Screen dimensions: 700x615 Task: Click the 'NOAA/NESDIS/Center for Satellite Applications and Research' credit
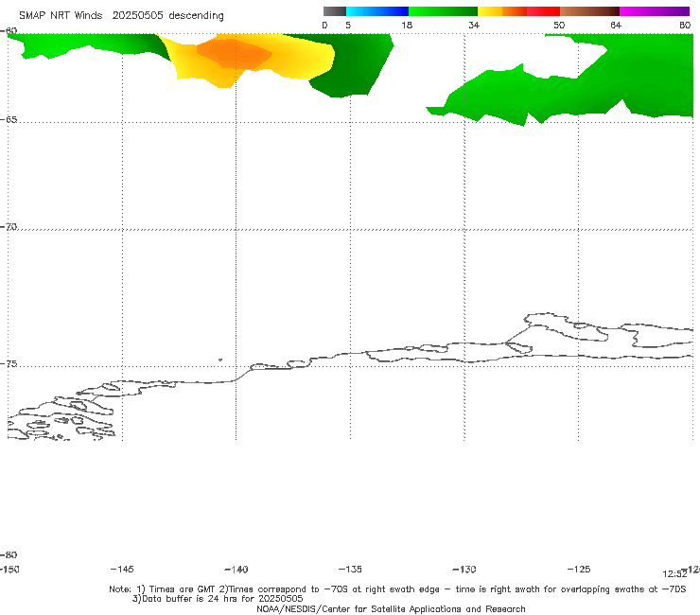(391, 609)
